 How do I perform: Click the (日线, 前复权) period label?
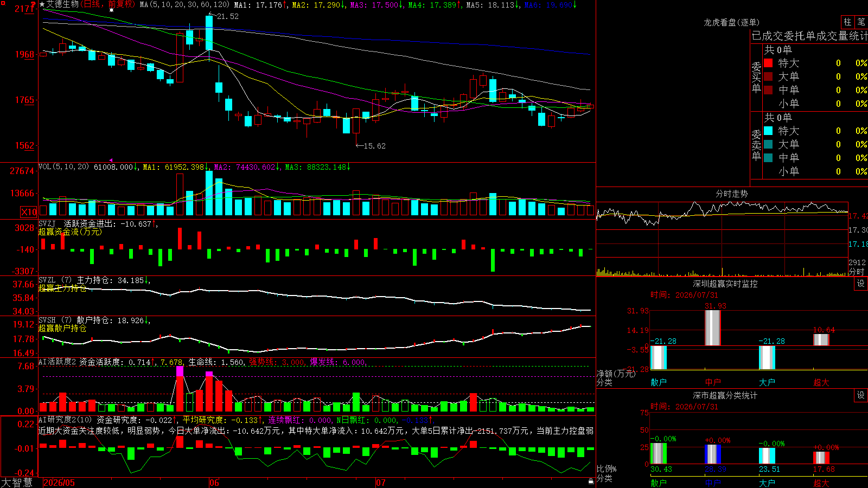coord(108,4)
